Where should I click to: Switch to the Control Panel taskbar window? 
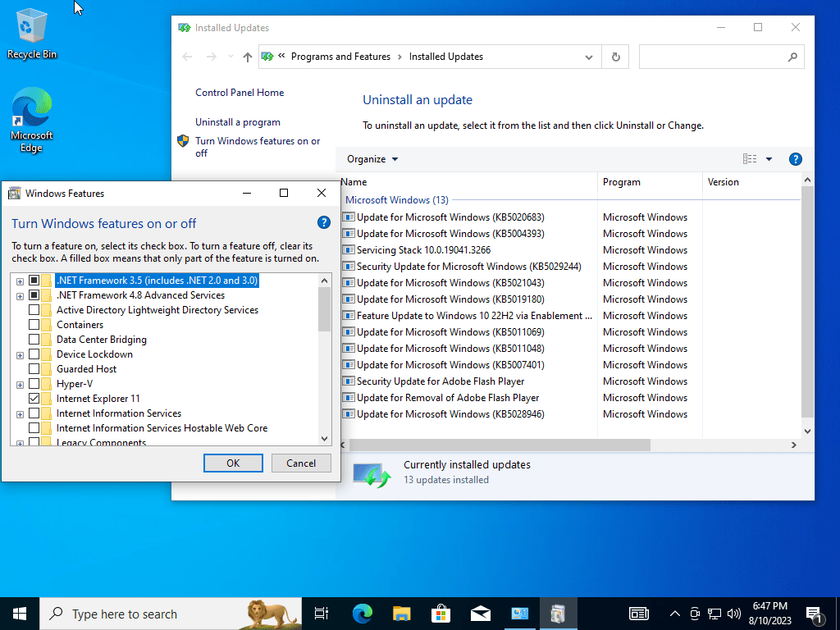point(519,614)
